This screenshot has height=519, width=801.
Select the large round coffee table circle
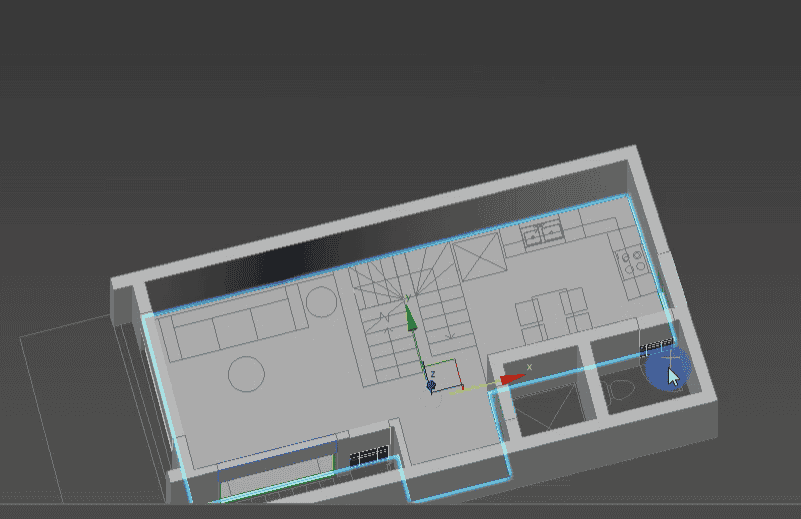(246, 374)
